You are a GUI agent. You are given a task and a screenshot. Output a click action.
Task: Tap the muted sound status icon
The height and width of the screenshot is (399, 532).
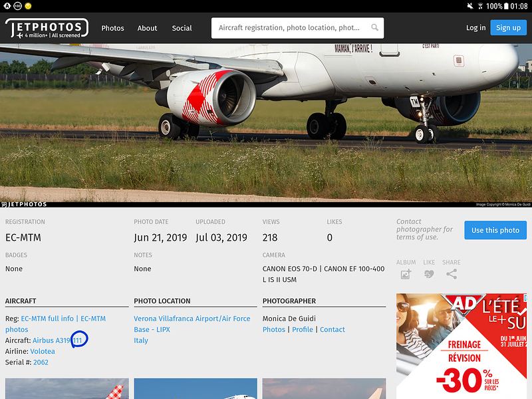click(x=470, y=6)
